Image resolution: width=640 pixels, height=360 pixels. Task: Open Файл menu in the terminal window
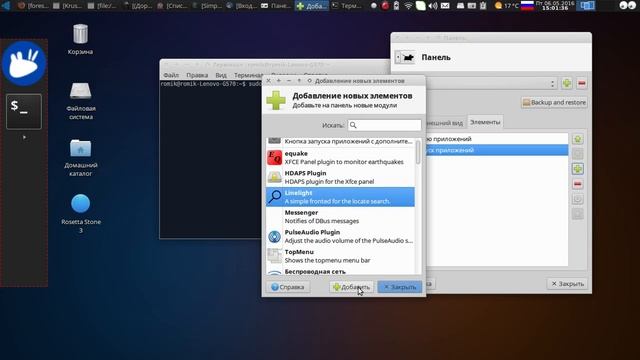[171, 75]
